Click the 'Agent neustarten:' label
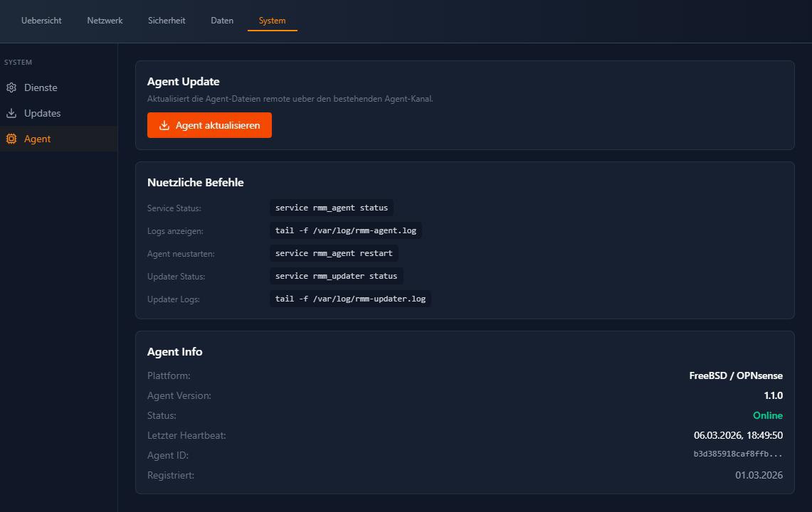Viewport: 812px width, 512px height. click(x=181, y=254)
